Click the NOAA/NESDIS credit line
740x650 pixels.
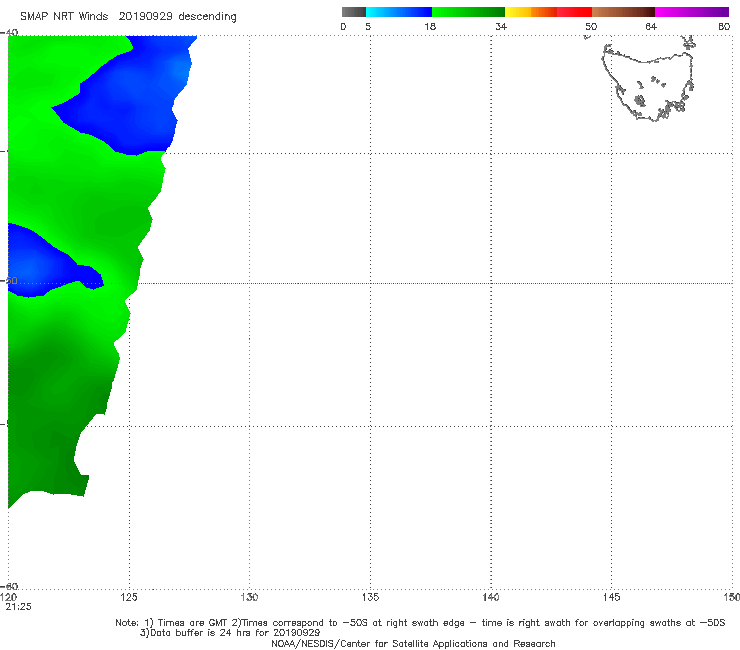tap(413, 644)
